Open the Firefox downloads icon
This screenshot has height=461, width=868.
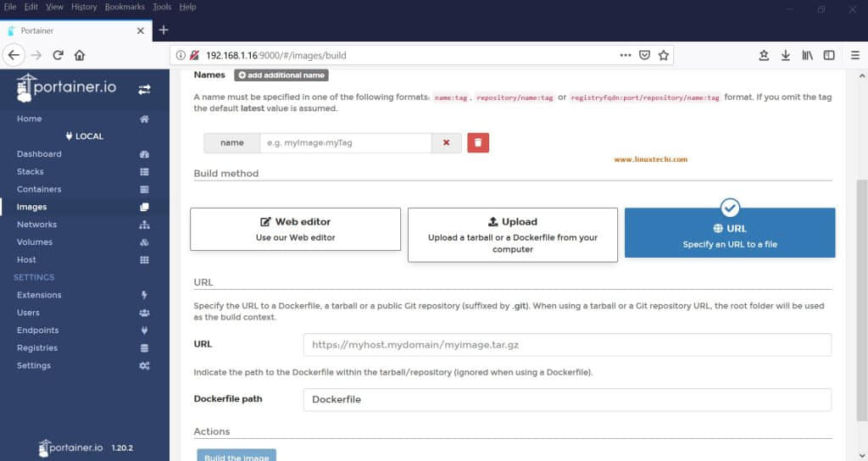pyautogui.click(x=786, y=55)
